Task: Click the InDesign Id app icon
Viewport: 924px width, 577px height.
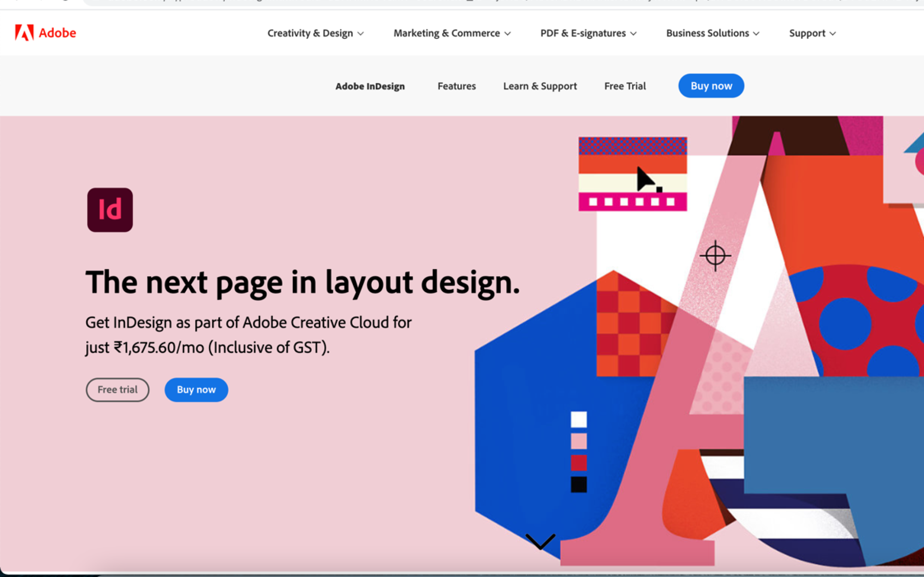Action: coord(110,210)
